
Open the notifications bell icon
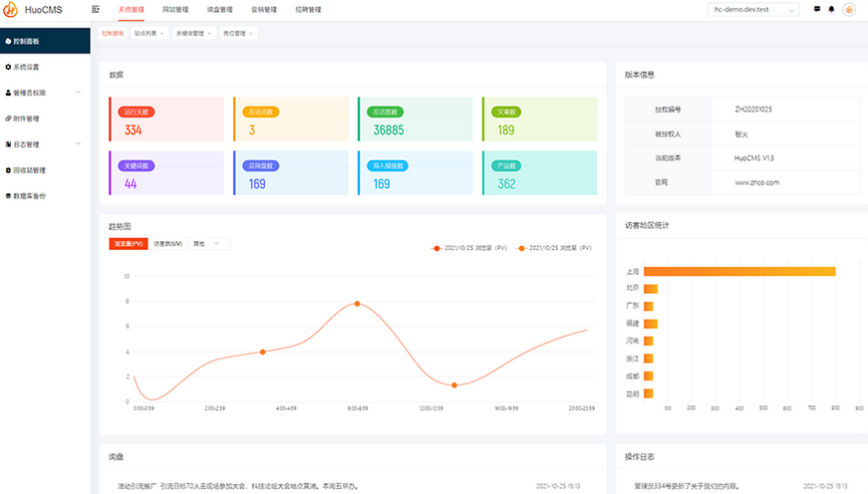coord(831,9)
